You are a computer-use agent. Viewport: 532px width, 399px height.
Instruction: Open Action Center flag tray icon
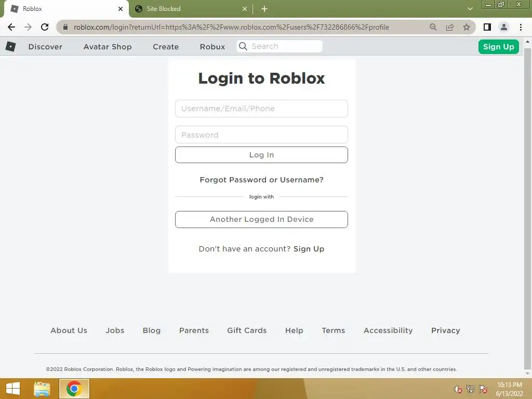483,389
